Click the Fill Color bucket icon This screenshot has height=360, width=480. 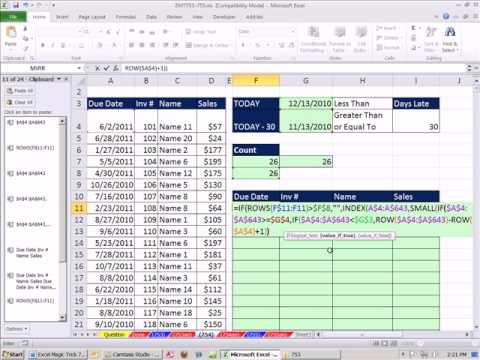100,45
